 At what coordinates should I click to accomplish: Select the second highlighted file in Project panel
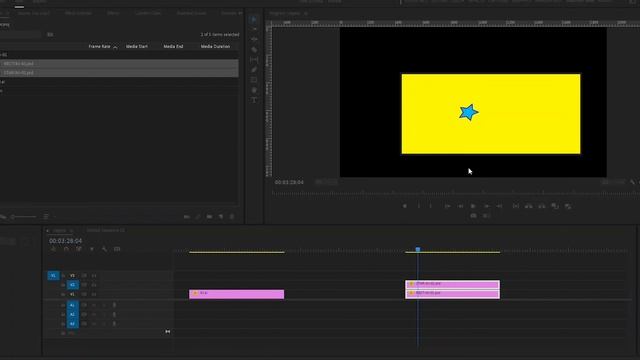point(119,73)
